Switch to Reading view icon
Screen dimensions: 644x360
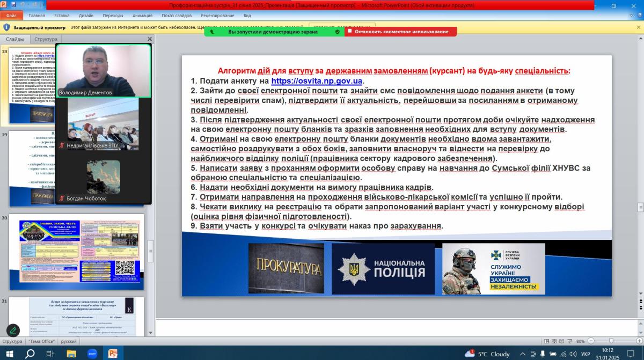pyautogui.click(x=561, y=341)
